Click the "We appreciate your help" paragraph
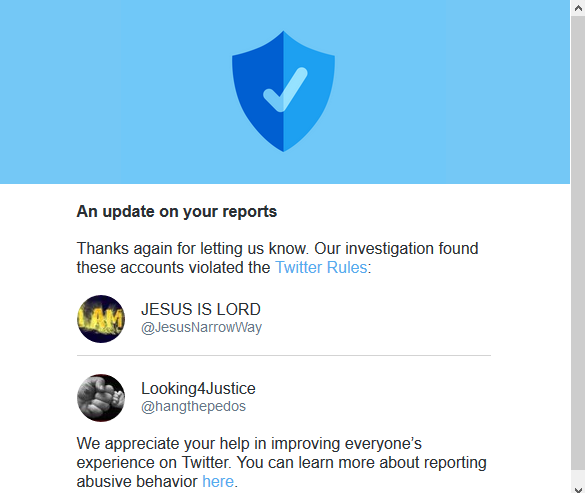This screenshot has height=493, width=585. coord(281,462)
